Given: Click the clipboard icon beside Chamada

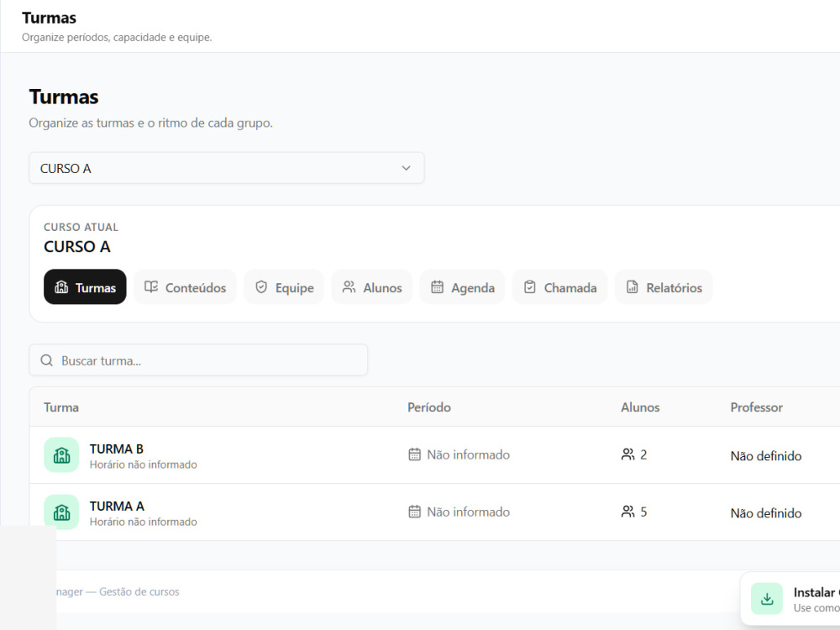Looking at the screenshot, I should coord(530,287).
